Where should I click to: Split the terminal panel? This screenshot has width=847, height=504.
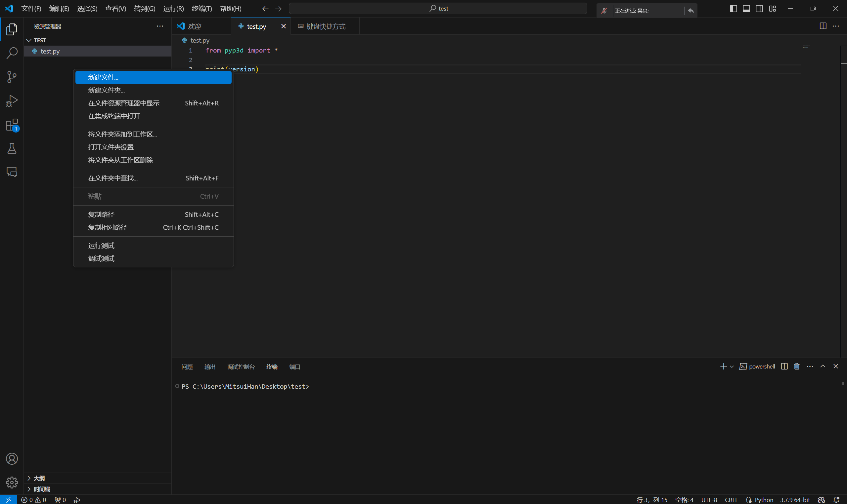click(784, 367)
